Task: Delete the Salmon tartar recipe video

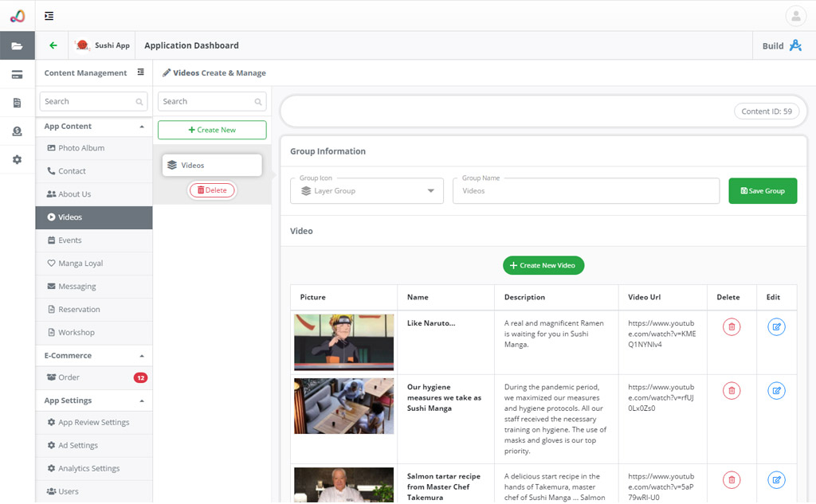Action: (732, 480)
